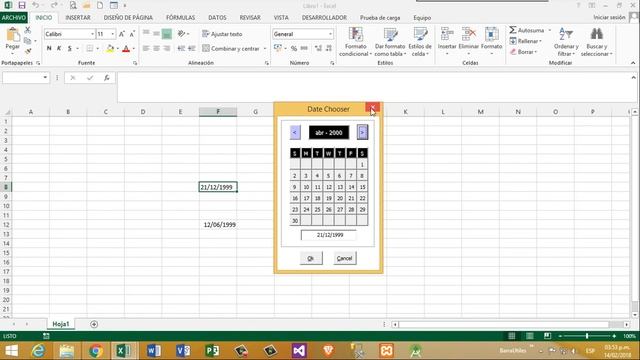Screen dimensions: 640x360
Task: Click the insert function fx icon
Action: coord(107,78)
